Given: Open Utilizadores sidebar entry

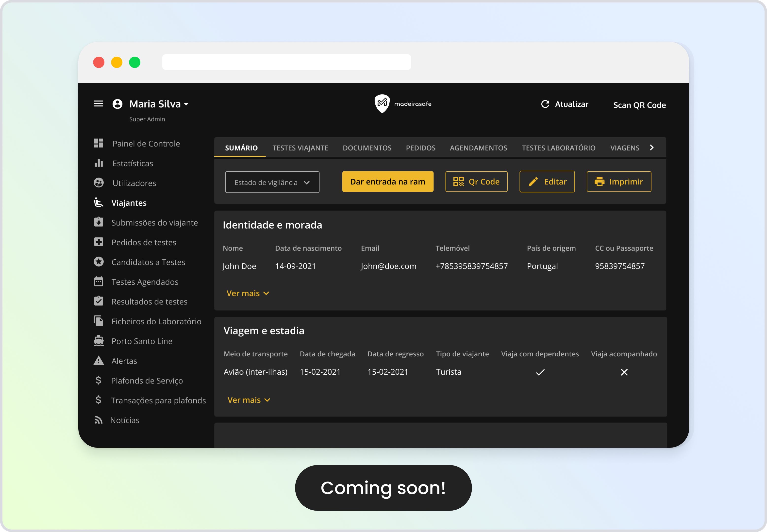Looking at the screenshot, I should coord(134,183).
